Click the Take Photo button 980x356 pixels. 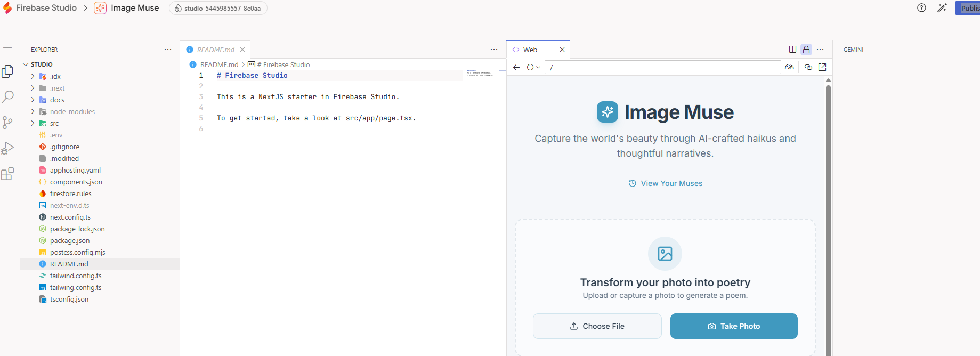pyautogui.click(x=734, y=326)
